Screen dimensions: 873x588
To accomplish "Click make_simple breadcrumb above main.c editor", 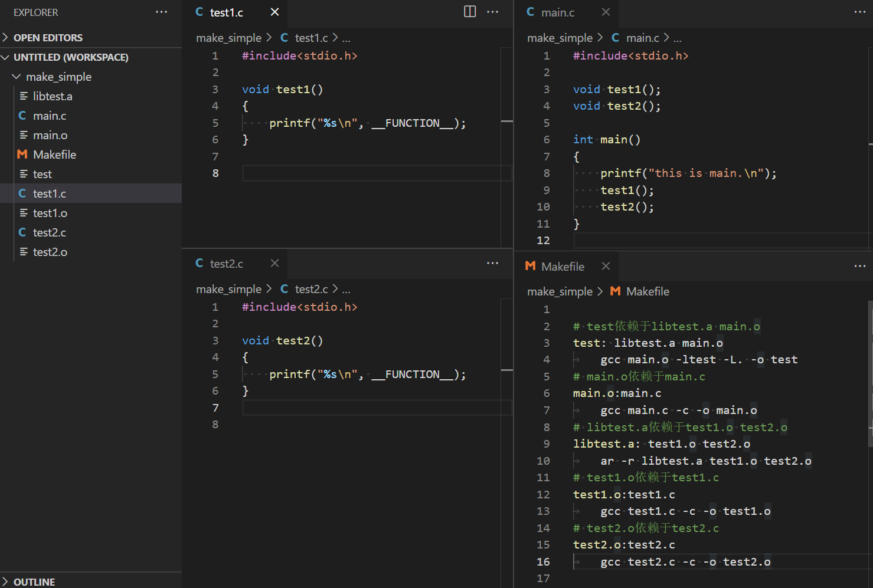I will (559, 38).
